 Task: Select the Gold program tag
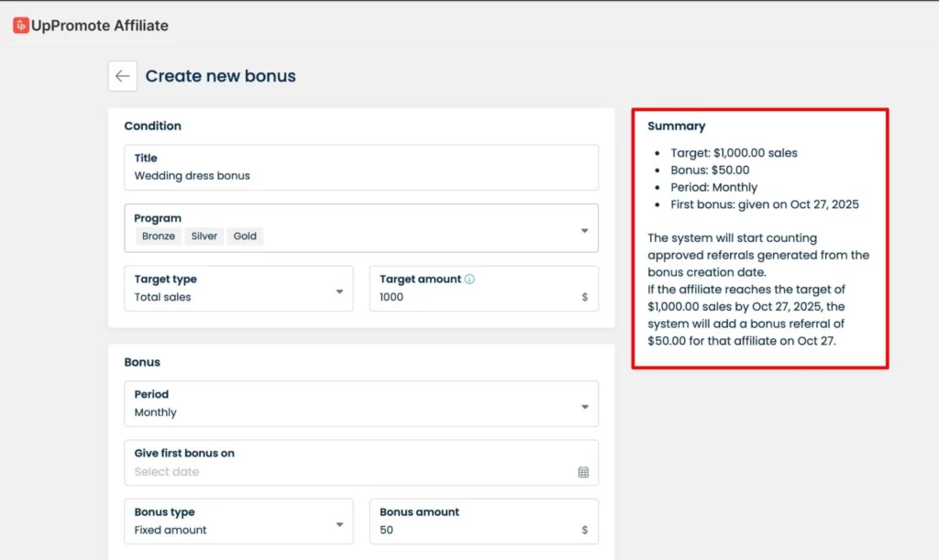(245, 236)
